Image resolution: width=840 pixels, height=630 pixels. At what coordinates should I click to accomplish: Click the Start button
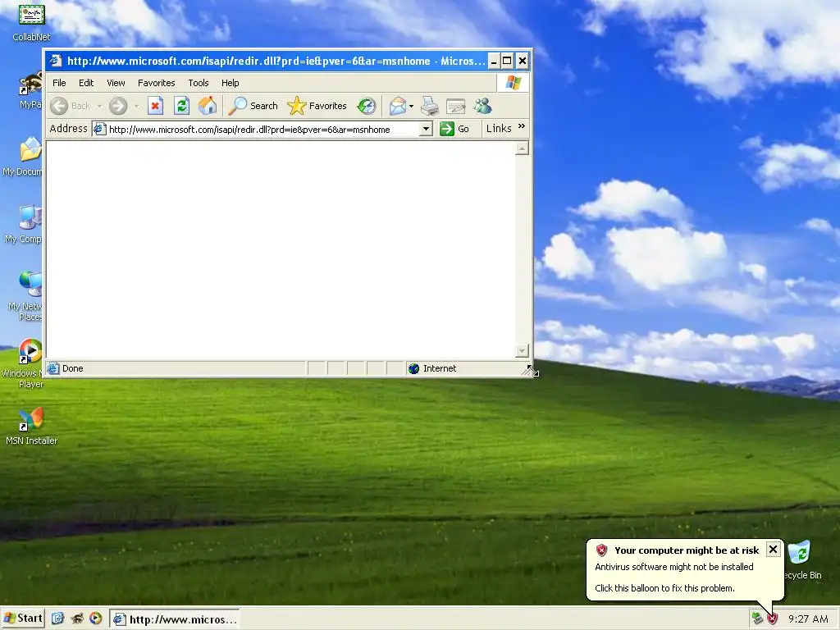(x=22, y=619)
